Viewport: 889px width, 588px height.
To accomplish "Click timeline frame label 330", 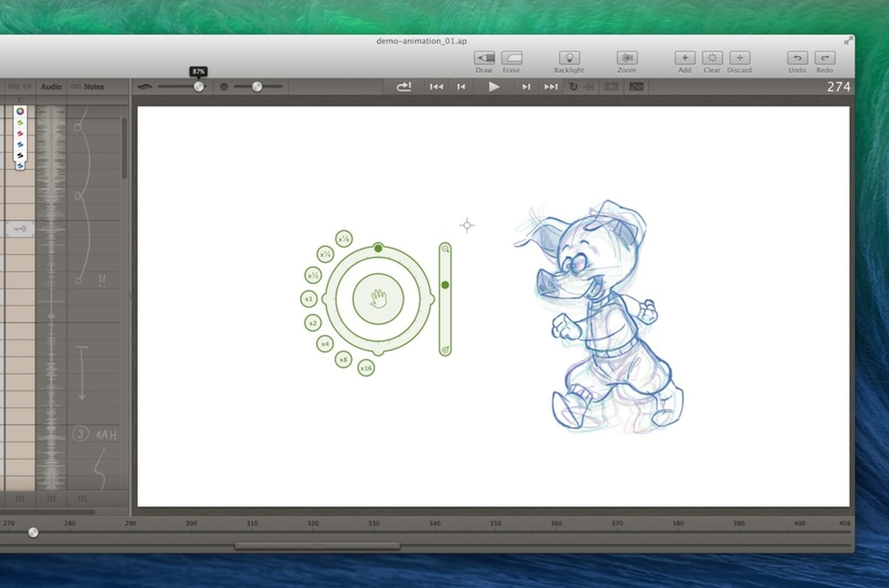I will pyautogui.click(x=374, y=523).
